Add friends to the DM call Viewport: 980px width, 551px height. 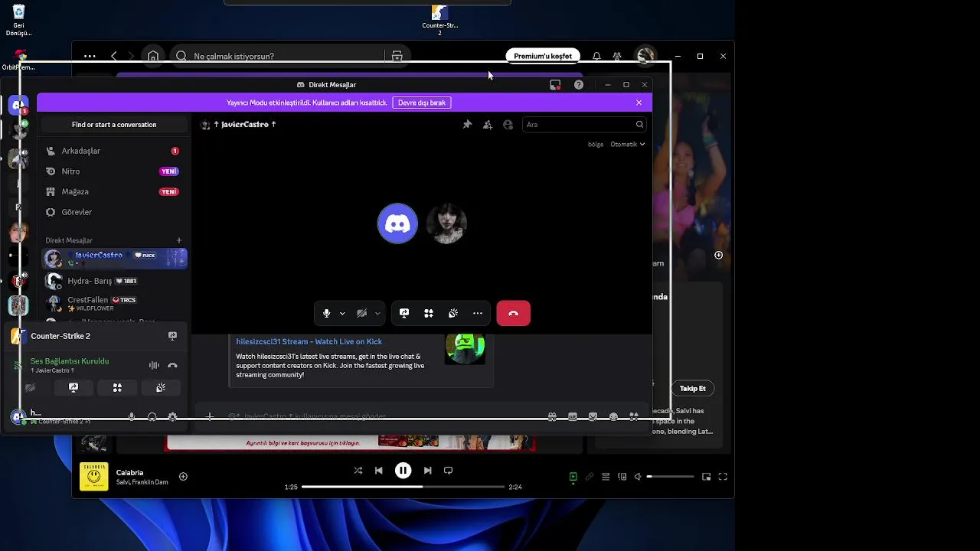click(x=488, y=125)
